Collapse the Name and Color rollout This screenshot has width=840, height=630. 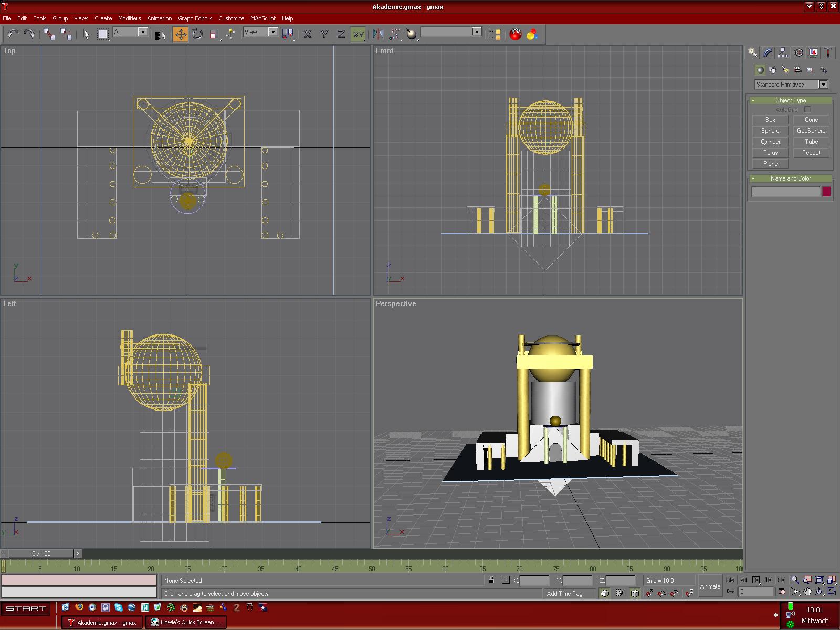tap(790, 178)
